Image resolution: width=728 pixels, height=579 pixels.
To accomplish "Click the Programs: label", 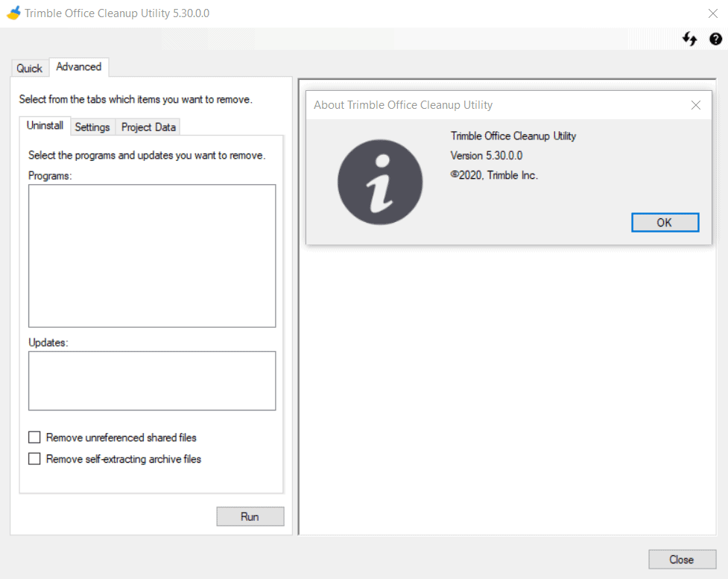I will [x=50, y=176].
